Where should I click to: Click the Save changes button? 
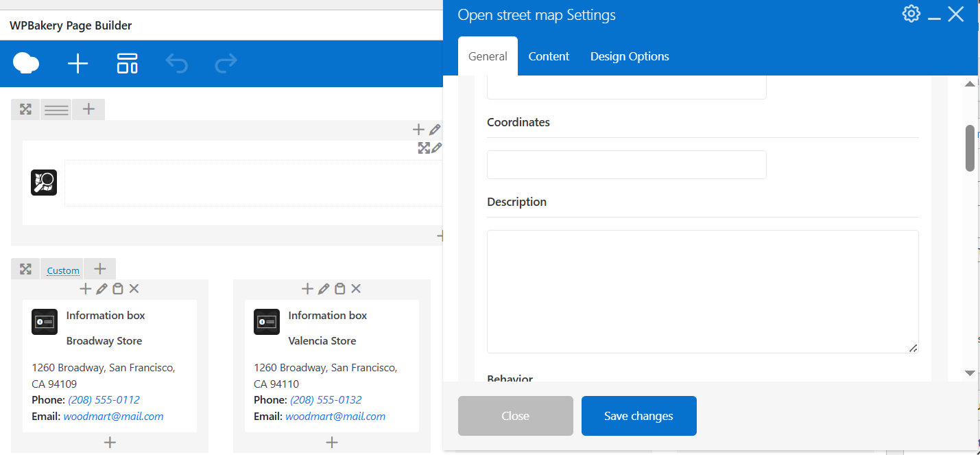click(639, 416)
